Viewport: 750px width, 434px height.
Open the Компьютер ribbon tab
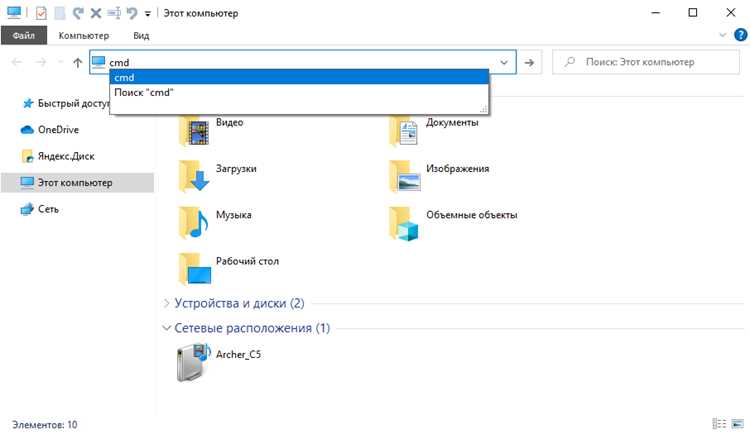(x=84, y=35)
